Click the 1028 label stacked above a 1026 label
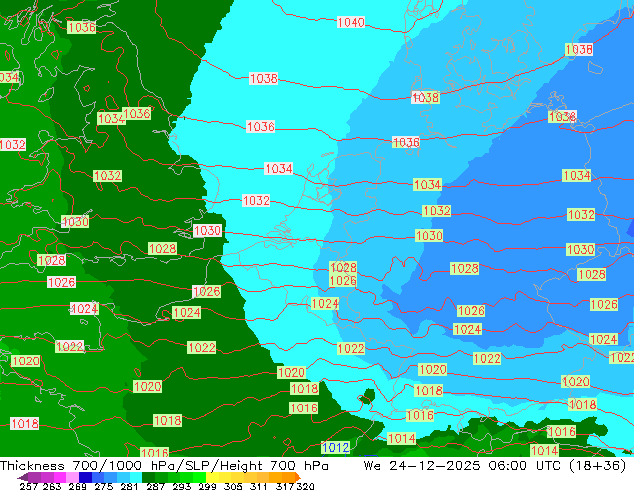 click(x=343, y=267)
